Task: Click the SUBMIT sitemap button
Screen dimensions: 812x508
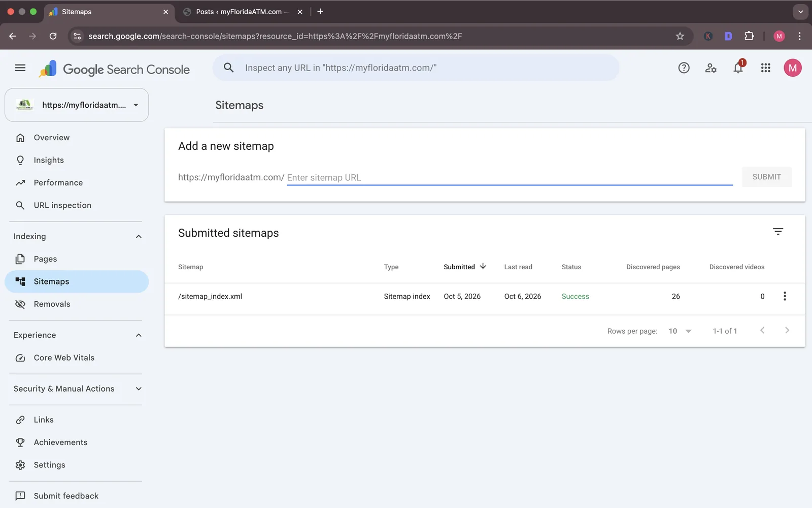Action: [766, 177]
